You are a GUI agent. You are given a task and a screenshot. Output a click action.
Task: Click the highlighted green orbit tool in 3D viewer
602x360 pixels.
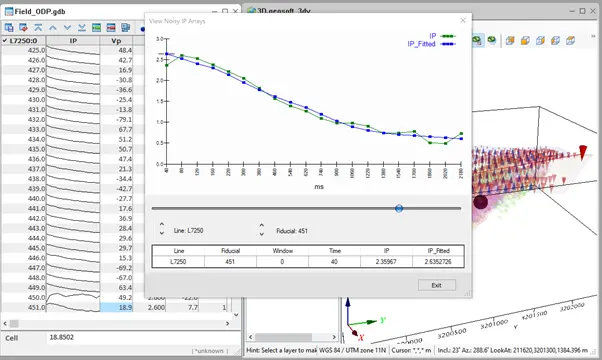(x=477, y=40)
